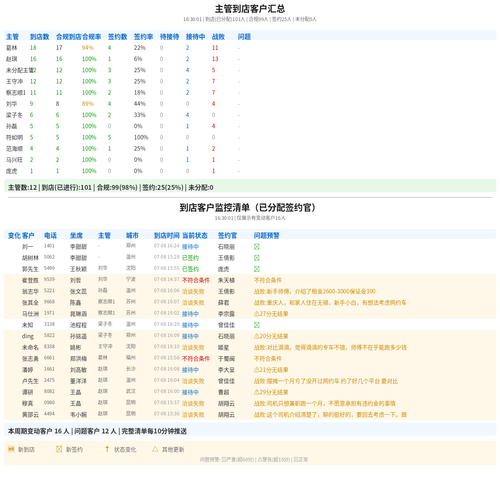This screenshot has width=500, height=482.
Task: Click the 20分无结果 warning in ding's row
Action: 271,336
